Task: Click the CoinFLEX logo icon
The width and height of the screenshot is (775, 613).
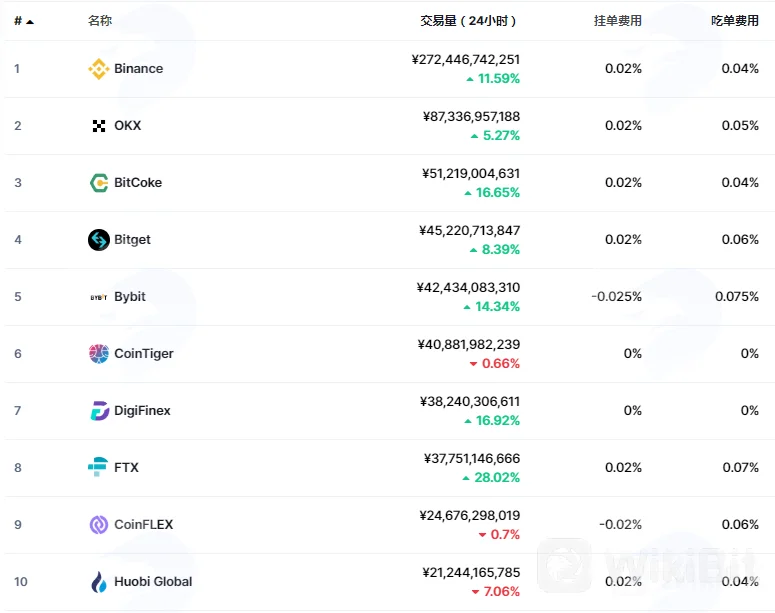Action: coord(99,525)
